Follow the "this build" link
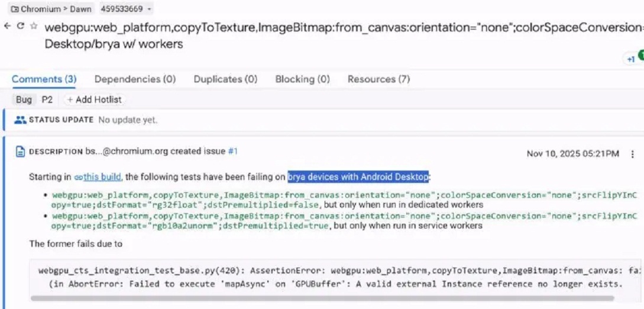 click(102, 177)
